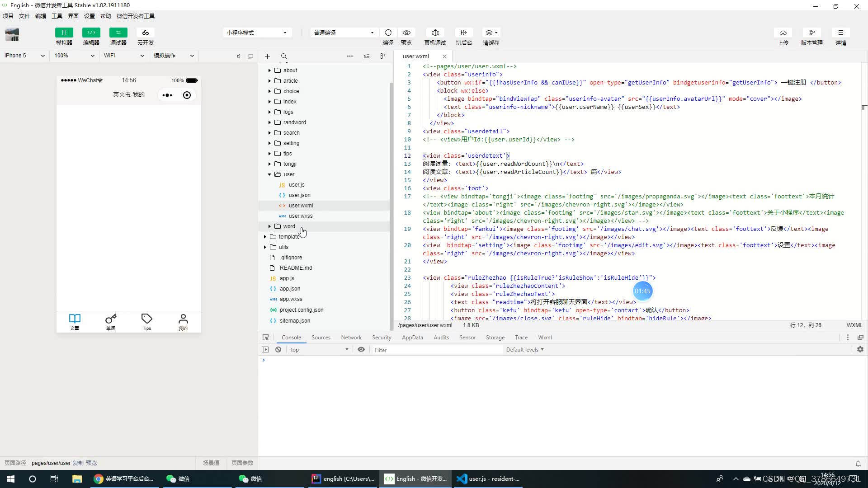Select the Tips tab in simulator
Image resolution: width=868 pixels, height=488 pixels.
(x=147, y=322)
